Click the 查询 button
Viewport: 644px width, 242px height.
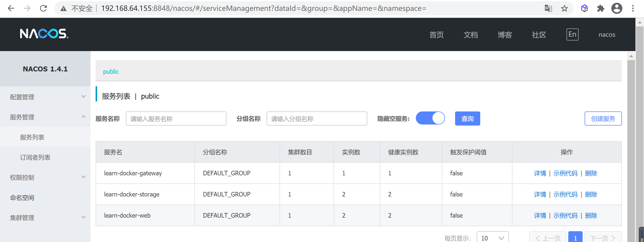click(467, 118)
